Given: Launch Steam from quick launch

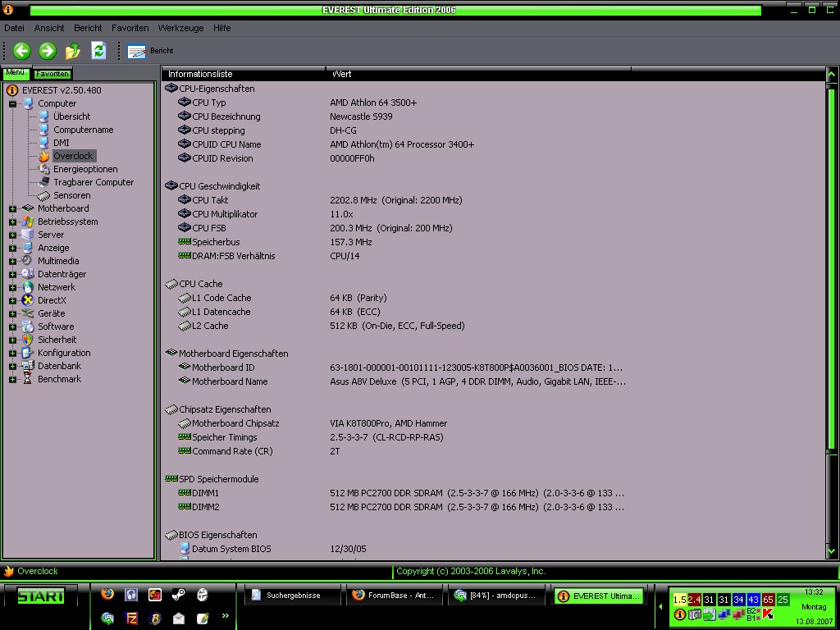Looking at the screenshot, I should pos(178,594).
